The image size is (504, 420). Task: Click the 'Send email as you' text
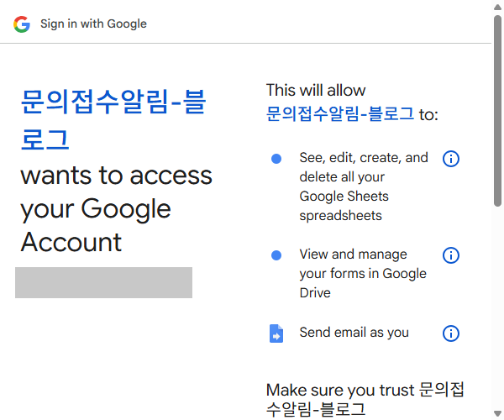coord(354,333)
